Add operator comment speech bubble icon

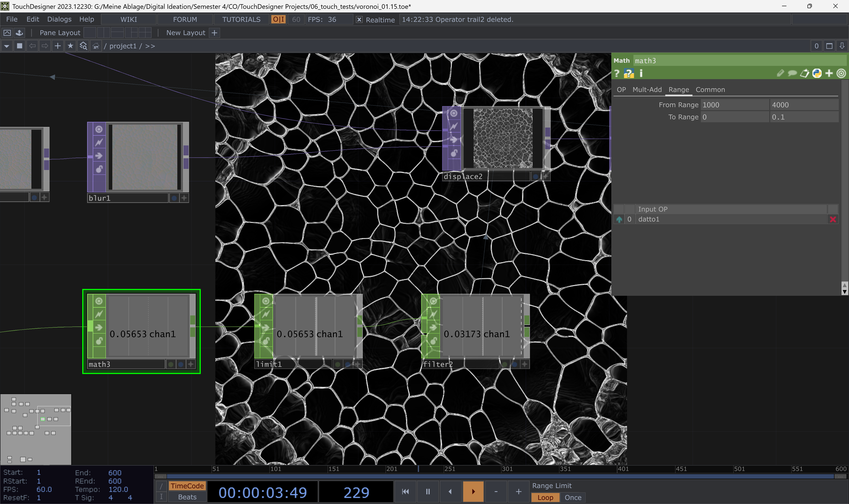coord(792,73)
